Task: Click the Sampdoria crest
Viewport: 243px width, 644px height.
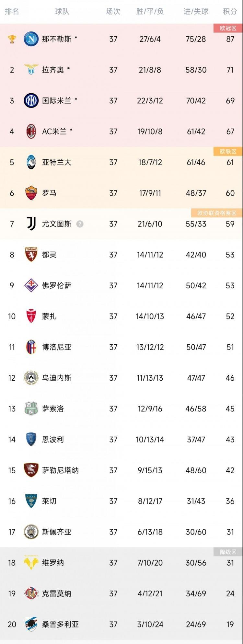Action: pyautogui.click(x=31, y=624)
